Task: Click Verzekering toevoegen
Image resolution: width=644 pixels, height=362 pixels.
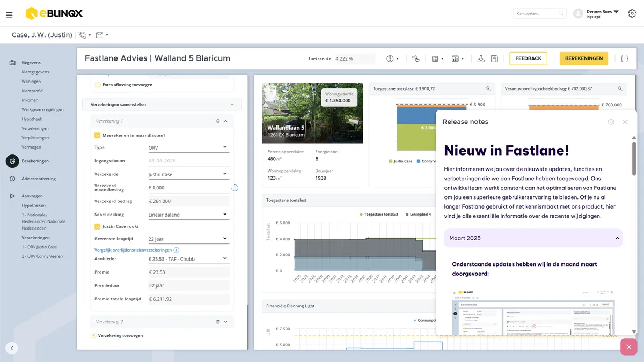Action: [117, 335]
